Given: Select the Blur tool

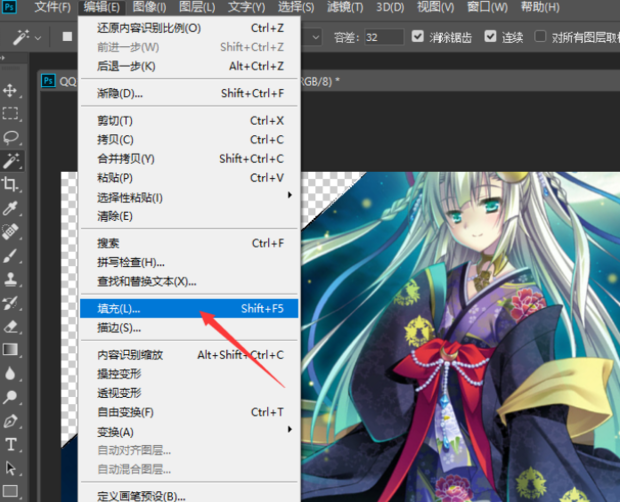Looking at the screenshot, I should [10, 374].
